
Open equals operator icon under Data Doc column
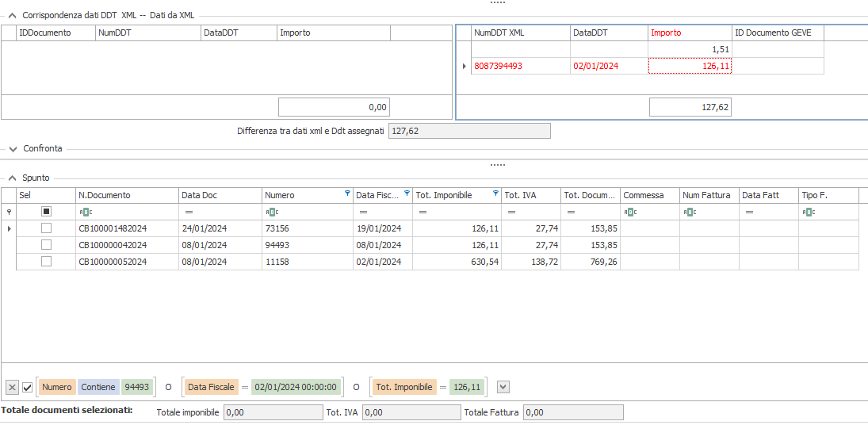click(x=189, y=212)
